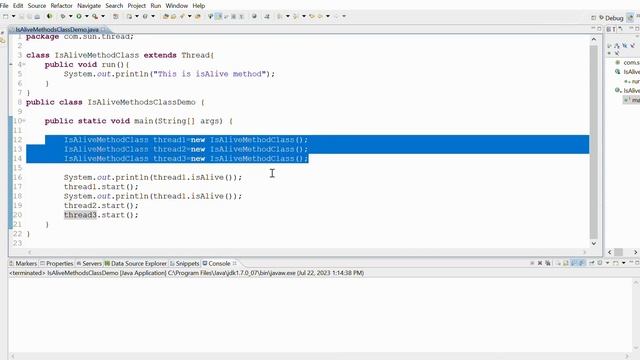Click the New file toolbar icon
640x360 pixels.
(6, 16)
